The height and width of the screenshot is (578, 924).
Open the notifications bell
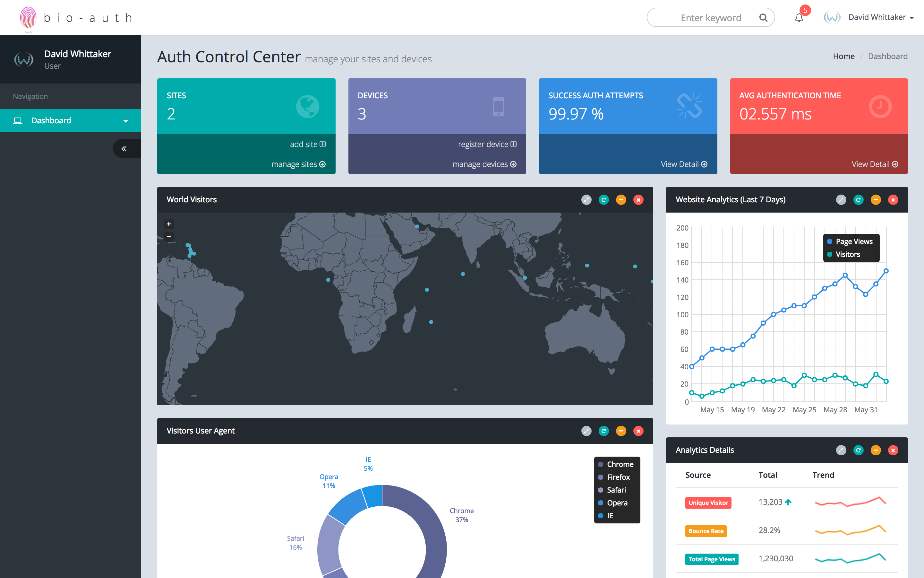coord(799,18)
